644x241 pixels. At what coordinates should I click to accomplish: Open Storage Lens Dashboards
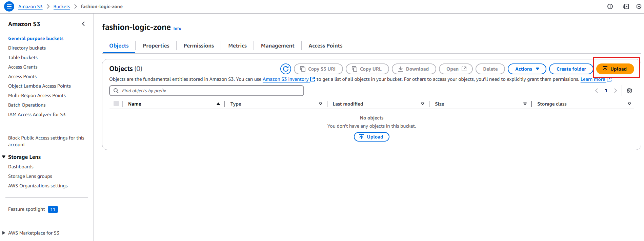(x=21, y=167)
